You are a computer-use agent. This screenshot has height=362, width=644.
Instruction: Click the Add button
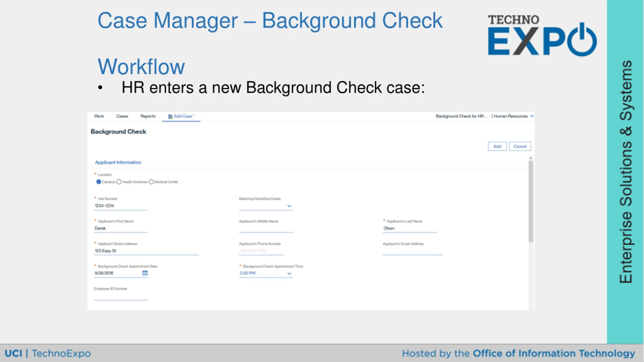click(497, 146)
